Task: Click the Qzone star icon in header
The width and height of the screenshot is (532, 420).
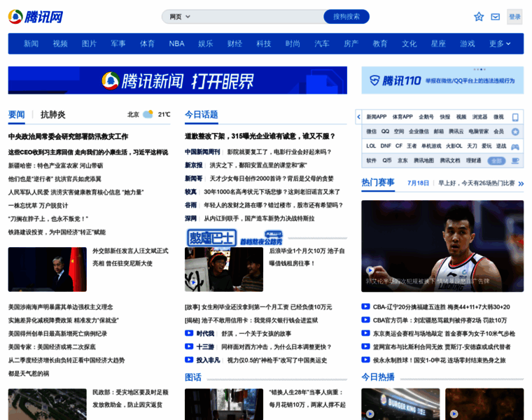Action: [479, 17]
